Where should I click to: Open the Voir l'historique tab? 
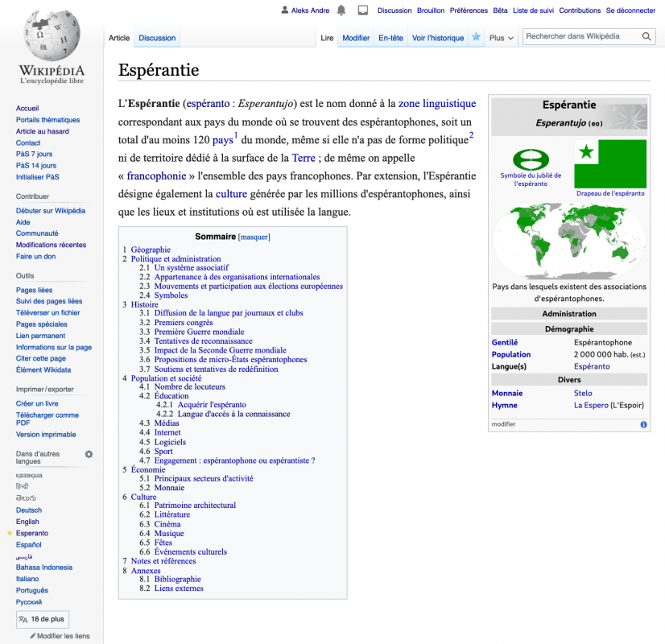pyautogui.click(x=438, y=38)
